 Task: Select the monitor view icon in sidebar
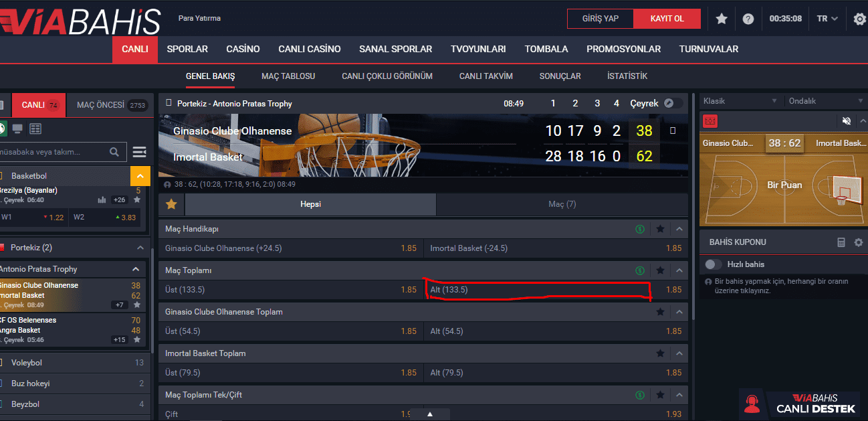17,129
